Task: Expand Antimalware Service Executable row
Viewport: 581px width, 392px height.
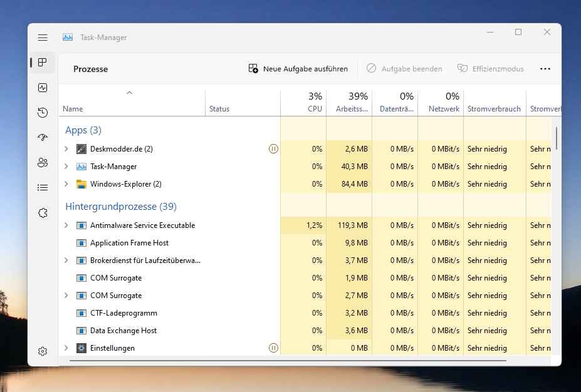Action: 66,225
